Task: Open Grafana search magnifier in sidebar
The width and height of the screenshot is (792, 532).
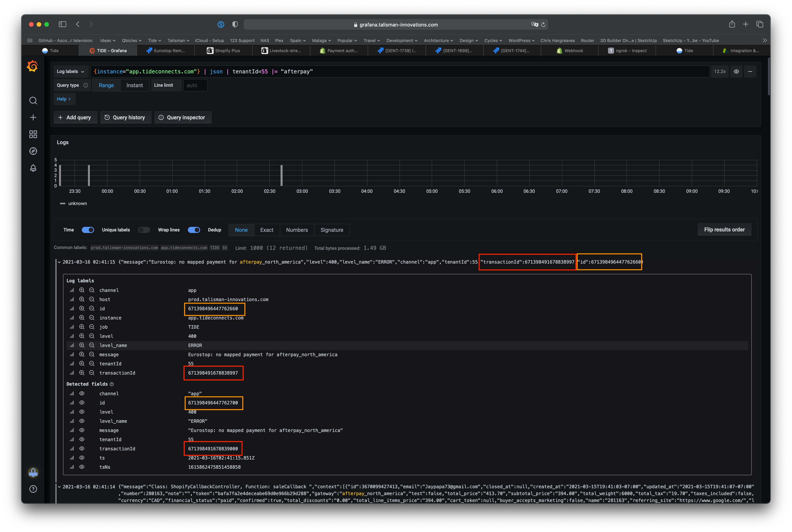Action: pos(33,101)
